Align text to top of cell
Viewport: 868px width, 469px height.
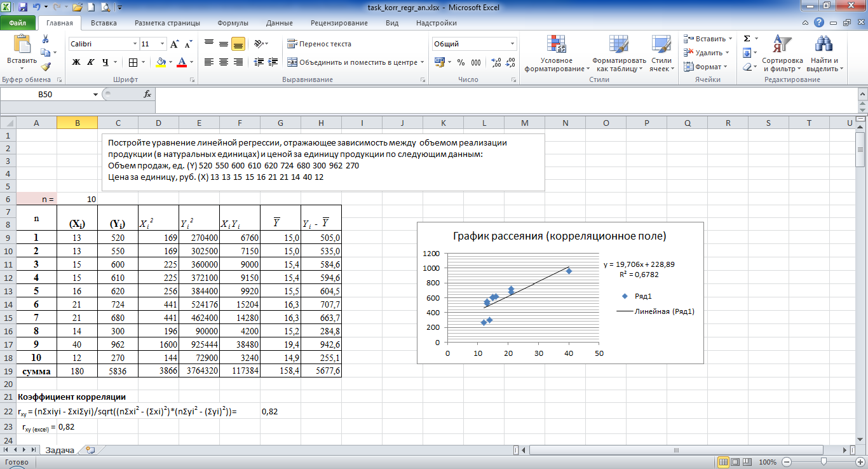coord(209,44)
